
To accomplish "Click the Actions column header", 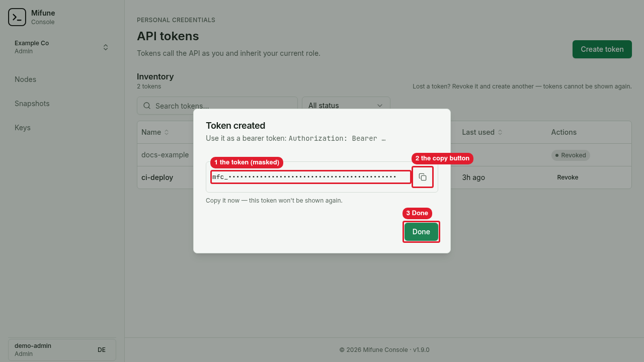I will point(563,132).
